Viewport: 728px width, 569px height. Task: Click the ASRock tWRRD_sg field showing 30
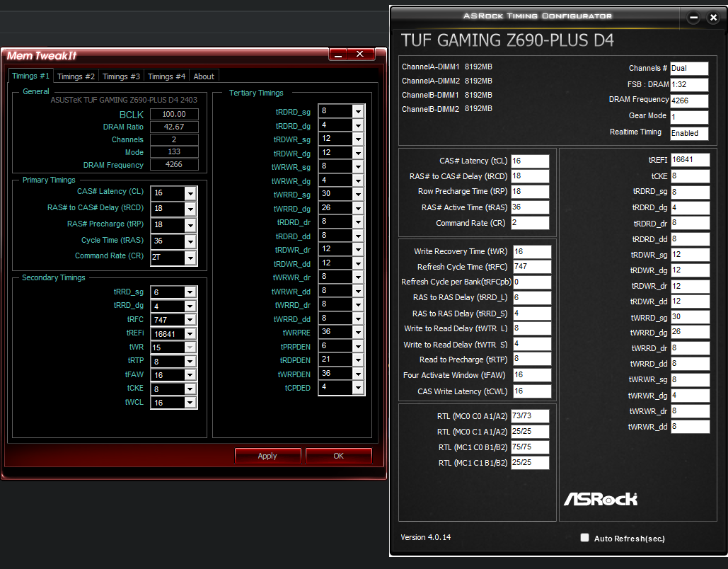691,317
